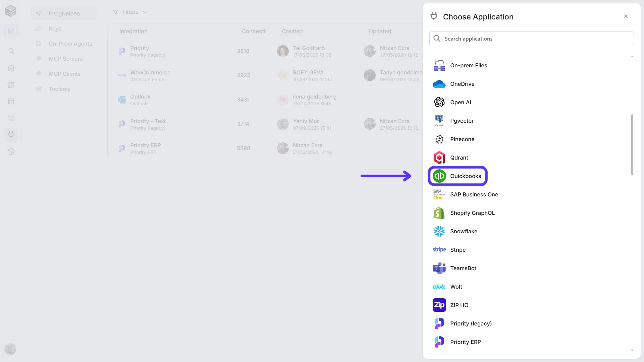Open the Integrations menu item

coord(64,13)
